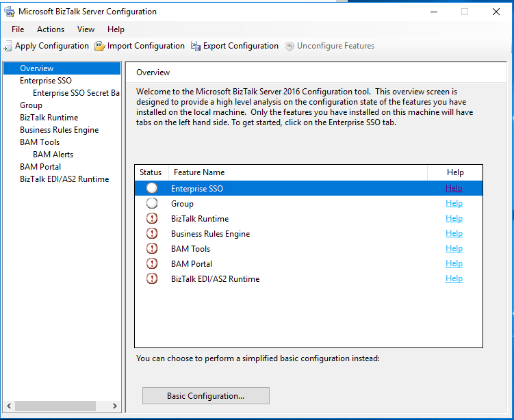Click the Feature Name column header
The height and width of the screenshot is (420, 514).
[x=298, y=172]
